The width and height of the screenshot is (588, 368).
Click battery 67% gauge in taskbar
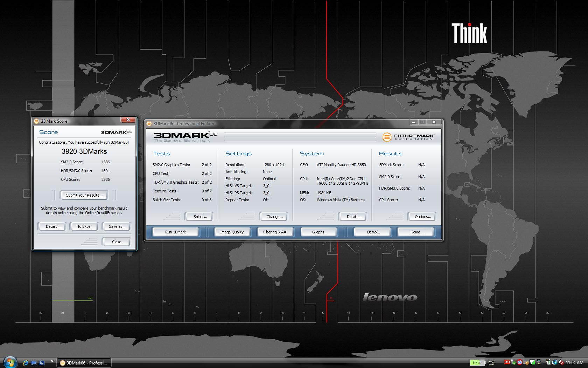point(478,363)
